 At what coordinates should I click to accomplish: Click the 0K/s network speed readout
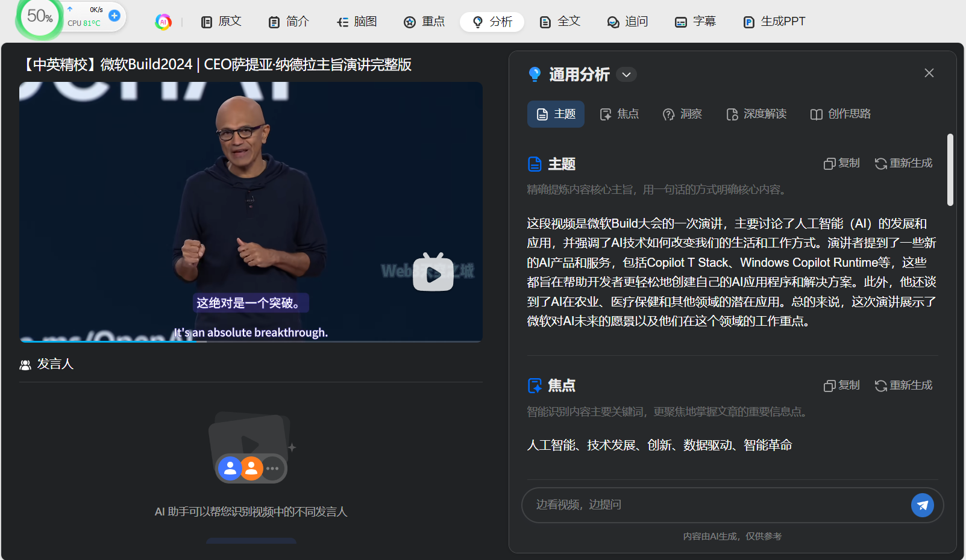coord(96,10)
